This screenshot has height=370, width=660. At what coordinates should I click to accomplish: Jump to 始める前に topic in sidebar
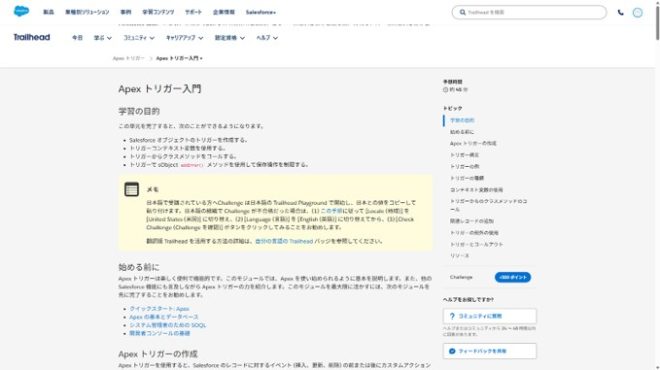point(462,132)
